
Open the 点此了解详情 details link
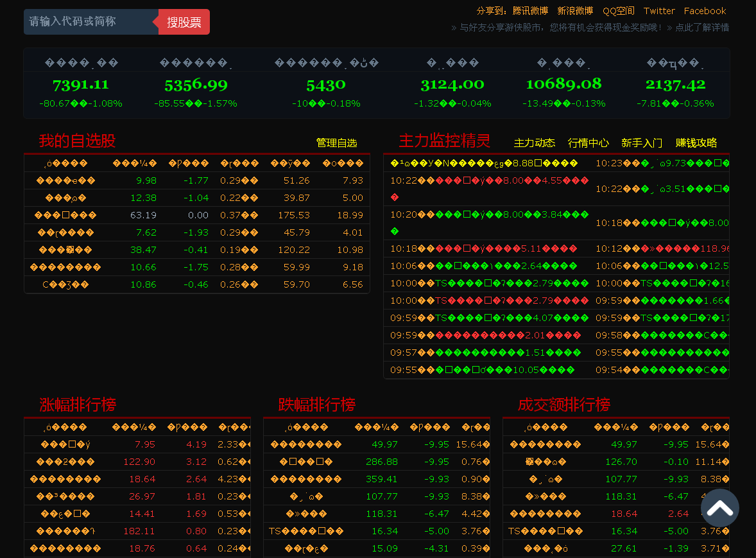click(x=701, y=28)
